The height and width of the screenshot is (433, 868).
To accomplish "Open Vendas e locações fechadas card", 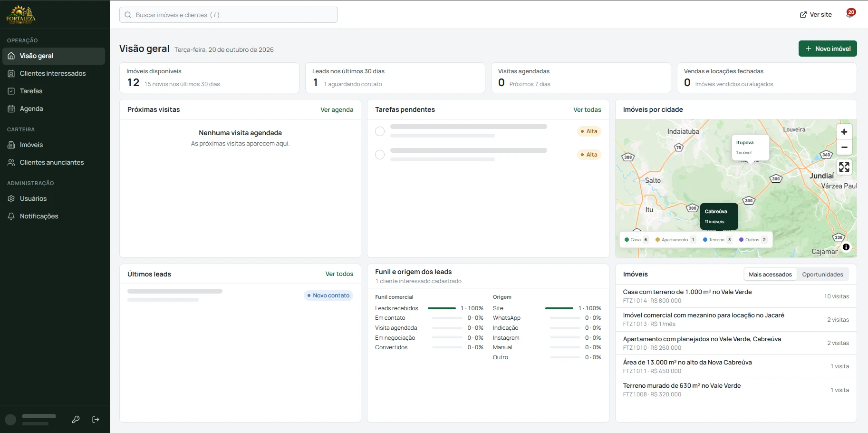I will click(x=767, y=78).
